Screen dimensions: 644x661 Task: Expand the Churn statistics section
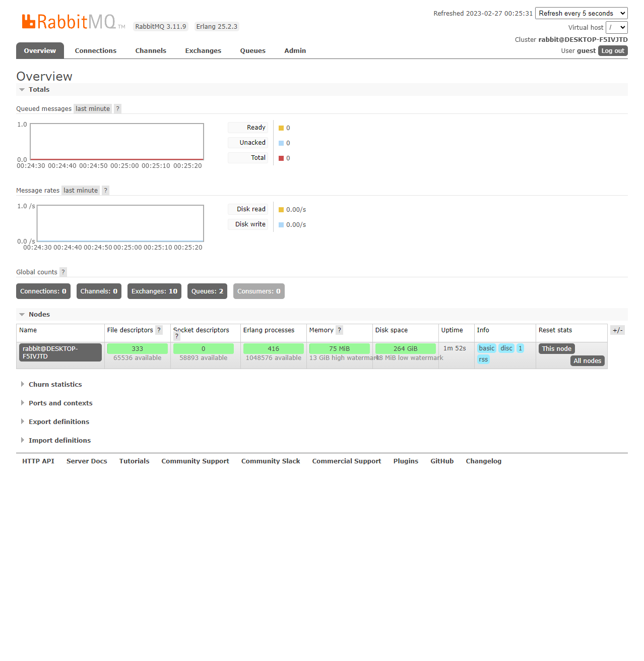[x=55, y=385]
